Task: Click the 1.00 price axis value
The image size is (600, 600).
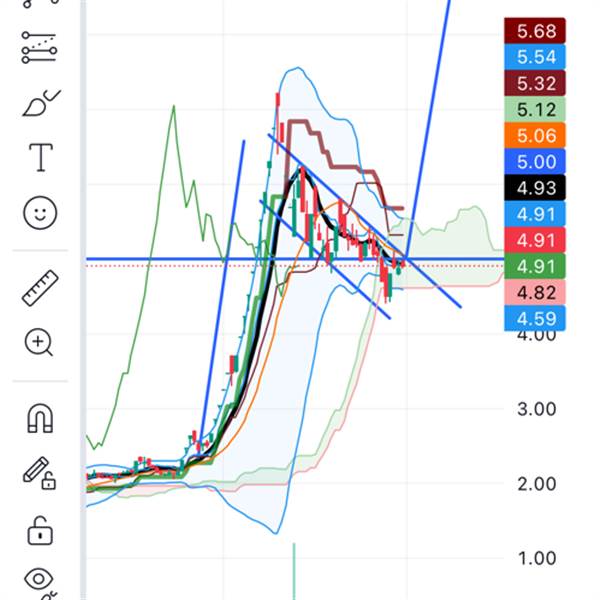Action: coord(536,559)
